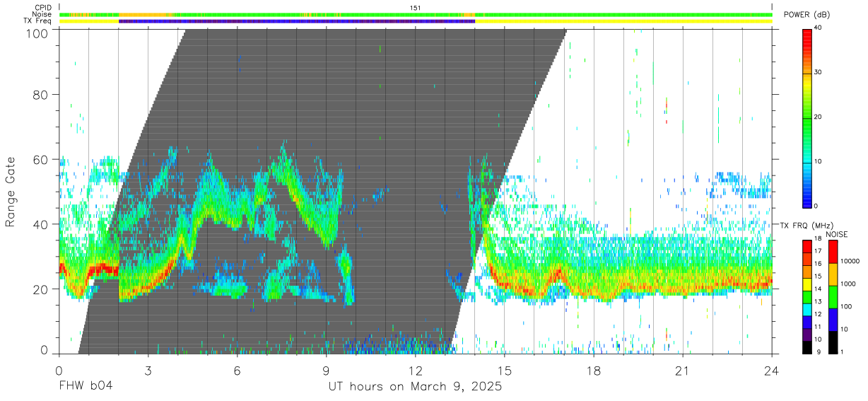868x401 pixels.
Task: Click the hour 24 tick on the UT axis
Action: pyautogui.click(x=772, y=370)
